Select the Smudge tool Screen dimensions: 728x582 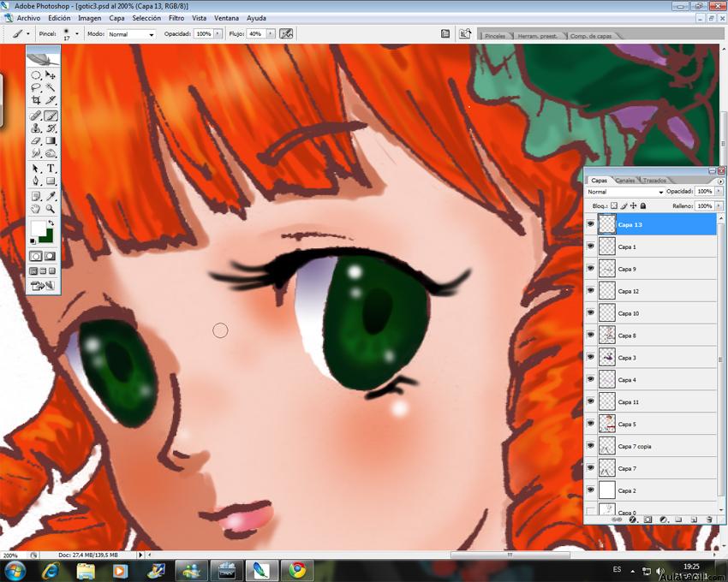(x=36, y=153)
